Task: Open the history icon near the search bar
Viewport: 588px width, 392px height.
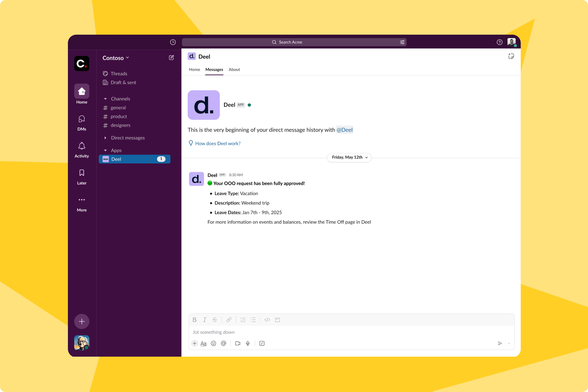Action: coord(173,42)
